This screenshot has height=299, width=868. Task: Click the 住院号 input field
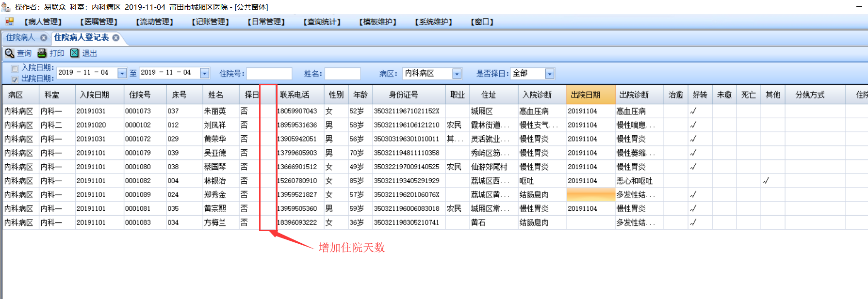(269, 74)
